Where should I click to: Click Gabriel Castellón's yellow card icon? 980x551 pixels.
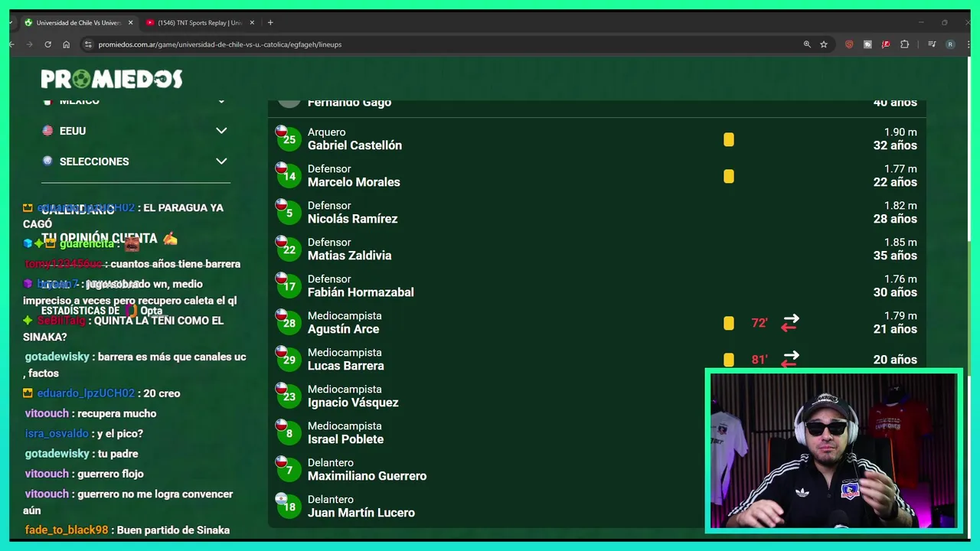(x=729, y=139)
